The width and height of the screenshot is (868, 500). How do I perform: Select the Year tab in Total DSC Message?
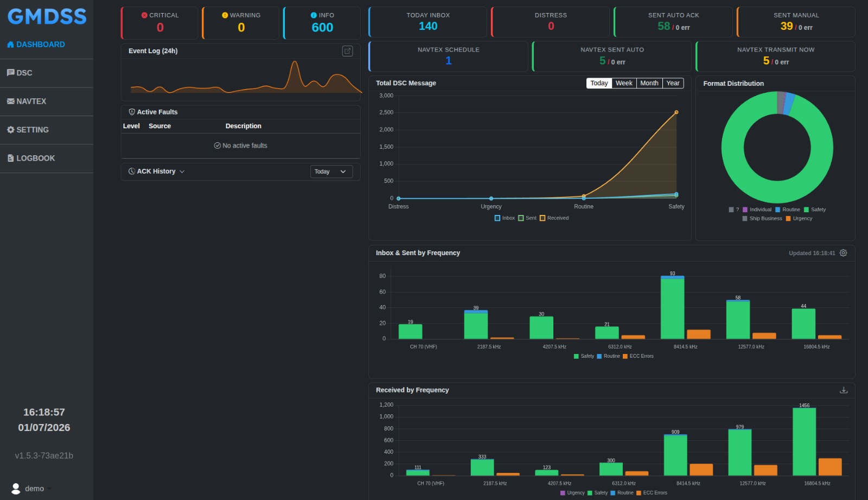673,83
